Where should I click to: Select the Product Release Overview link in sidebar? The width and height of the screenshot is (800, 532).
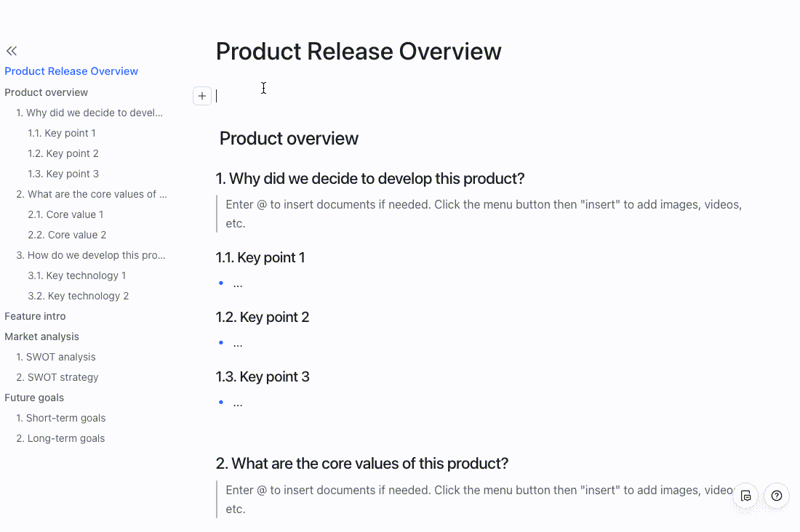coord(71,70)
